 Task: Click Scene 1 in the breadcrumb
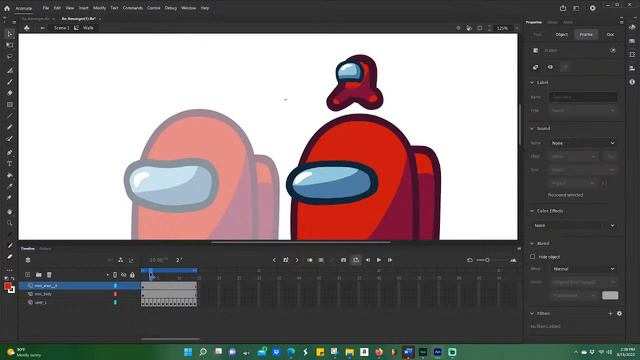point(62,28)
